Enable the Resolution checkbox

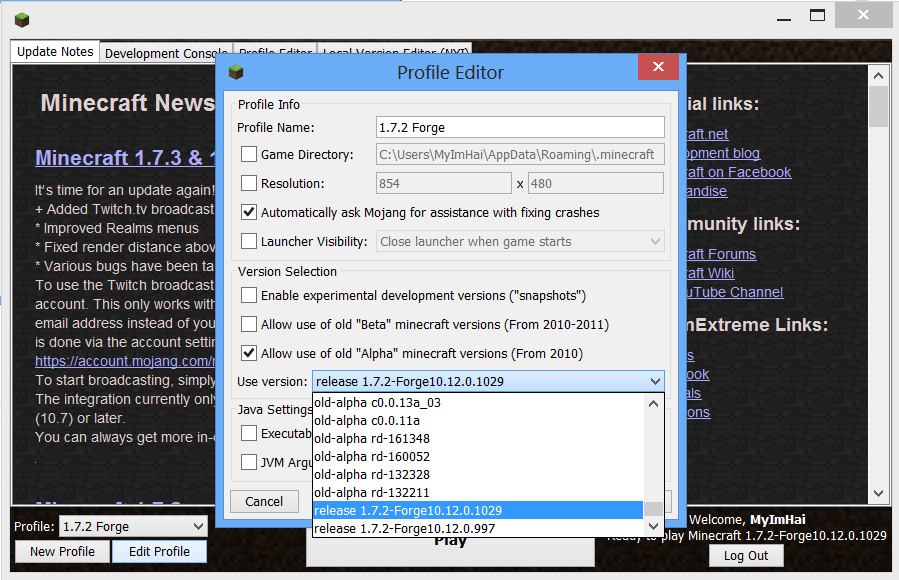coord(249,183)
